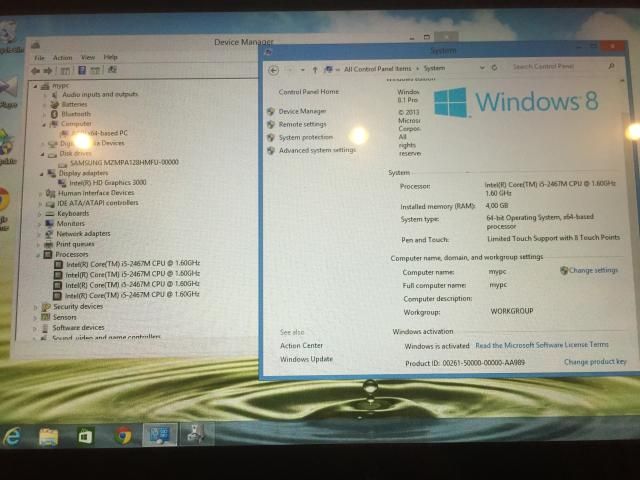Select the Batteries category

pos(74,104)
